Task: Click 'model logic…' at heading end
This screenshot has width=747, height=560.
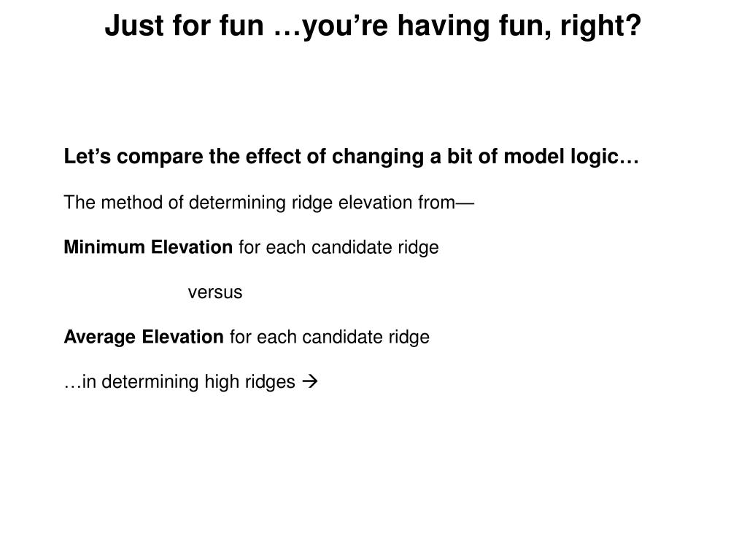Action: 571,157
